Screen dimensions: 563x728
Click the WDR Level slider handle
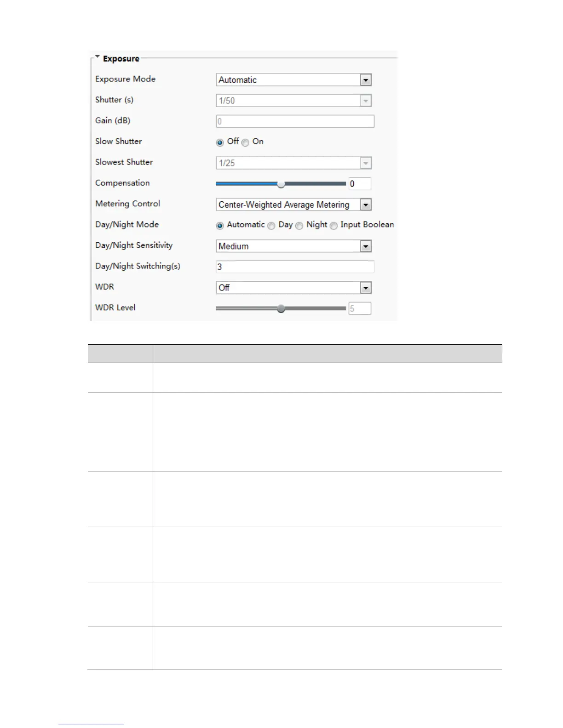(281, 308)
